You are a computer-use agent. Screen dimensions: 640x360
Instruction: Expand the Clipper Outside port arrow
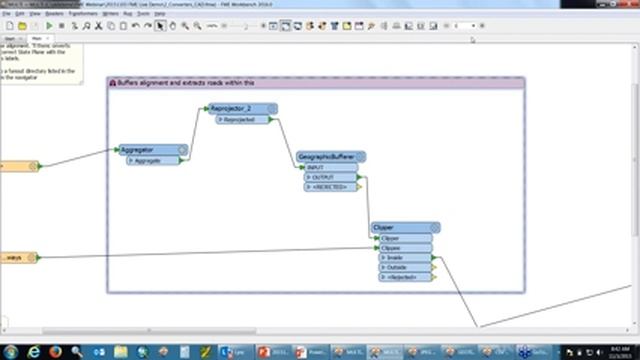383,267
